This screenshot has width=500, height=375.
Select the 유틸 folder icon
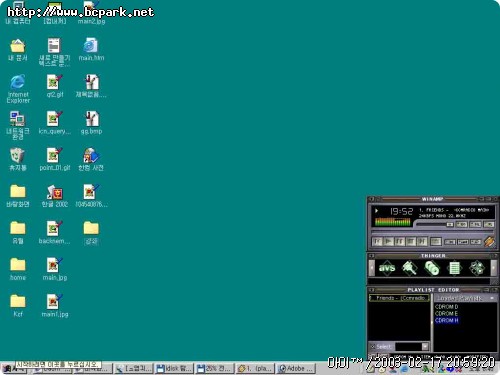tap(18, 233)
